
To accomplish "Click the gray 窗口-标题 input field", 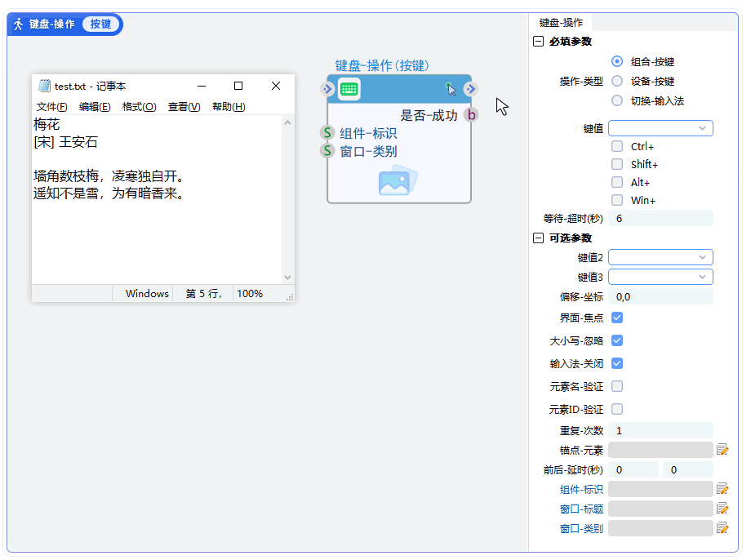I will pos(660,509).
